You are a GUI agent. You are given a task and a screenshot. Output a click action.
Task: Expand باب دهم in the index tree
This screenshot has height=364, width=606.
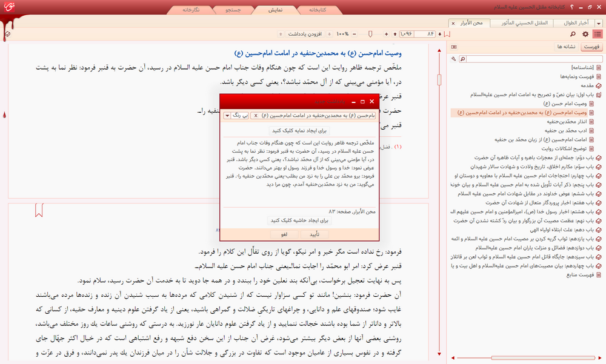pyautogui.click(x=599, y=230)
